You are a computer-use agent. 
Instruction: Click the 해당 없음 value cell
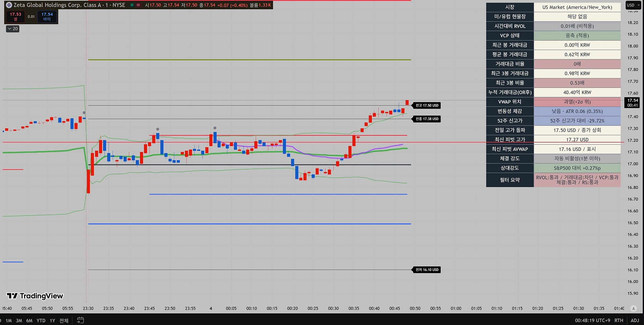pyautogui.click(x=577, y=16)
